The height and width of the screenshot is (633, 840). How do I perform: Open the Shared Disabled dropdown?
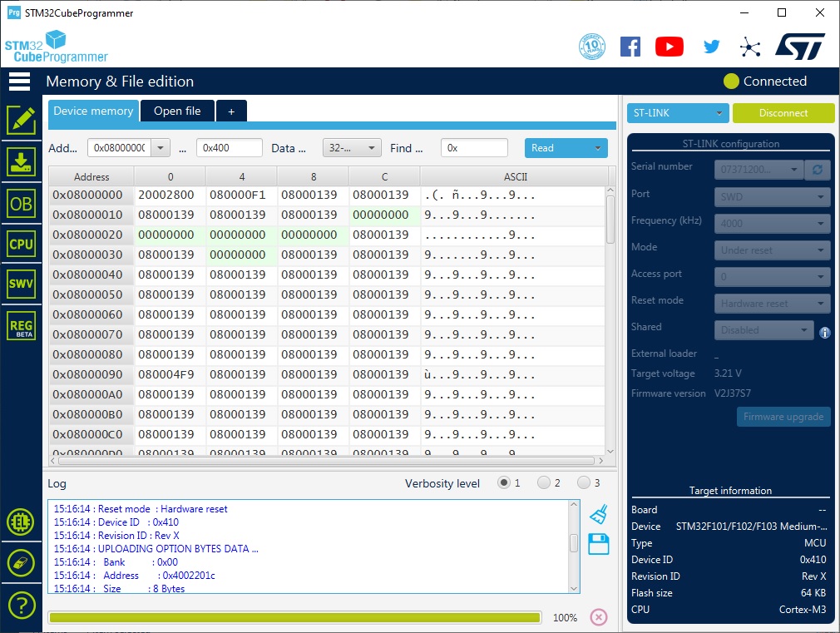coord(764,330)
